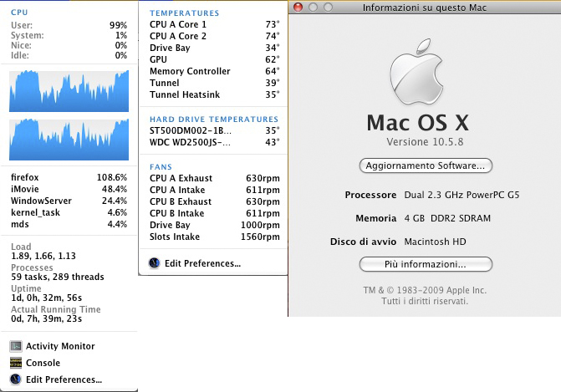
Task: Click the Apple logo image
Action: point(417,72)
